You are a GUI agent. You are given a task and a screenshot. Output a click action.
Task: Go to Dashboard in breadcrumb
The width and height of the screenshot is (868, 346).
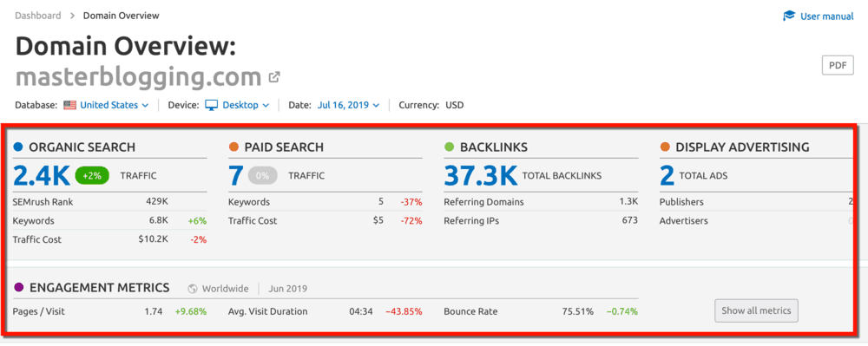click(x=38, y=16)
